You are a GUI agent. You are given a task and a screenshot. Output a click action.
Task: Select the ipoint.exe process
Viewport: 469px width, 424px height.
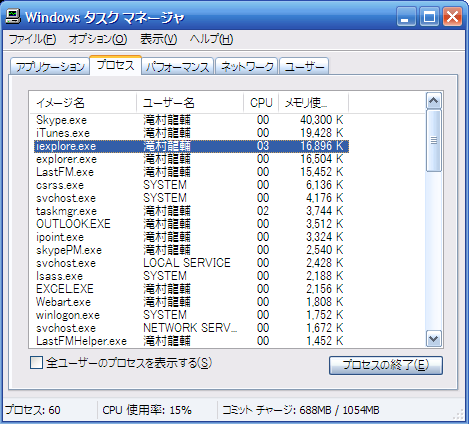pos(192,237)
